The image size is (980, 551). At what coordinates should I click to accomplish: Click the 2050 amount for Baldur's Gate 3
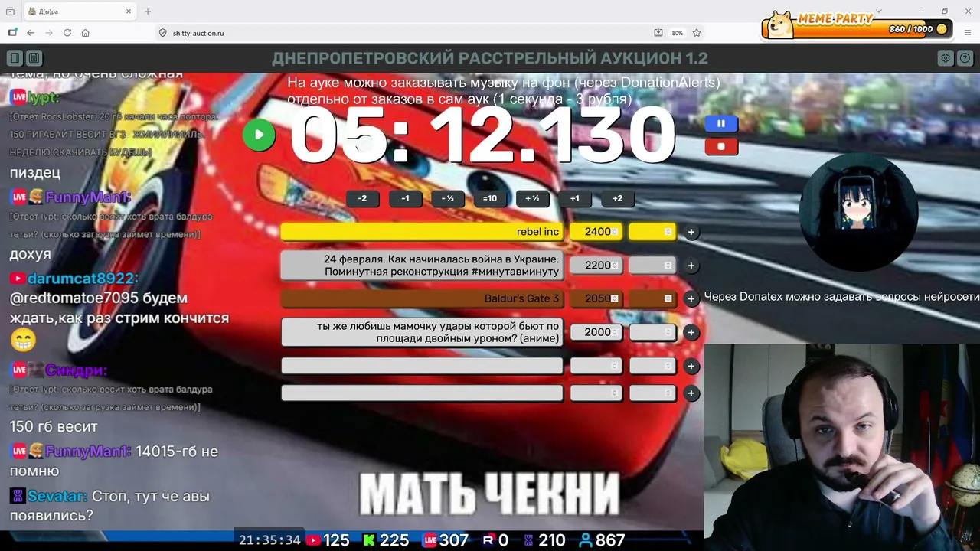[x=596, y=298]
